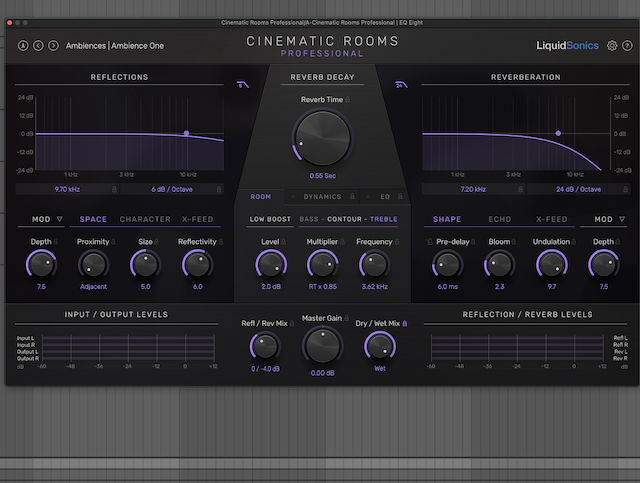The width and height of the screenshot is (640, 483).
Task: Toggle the Master Gain lock
Action: [347, 318]
